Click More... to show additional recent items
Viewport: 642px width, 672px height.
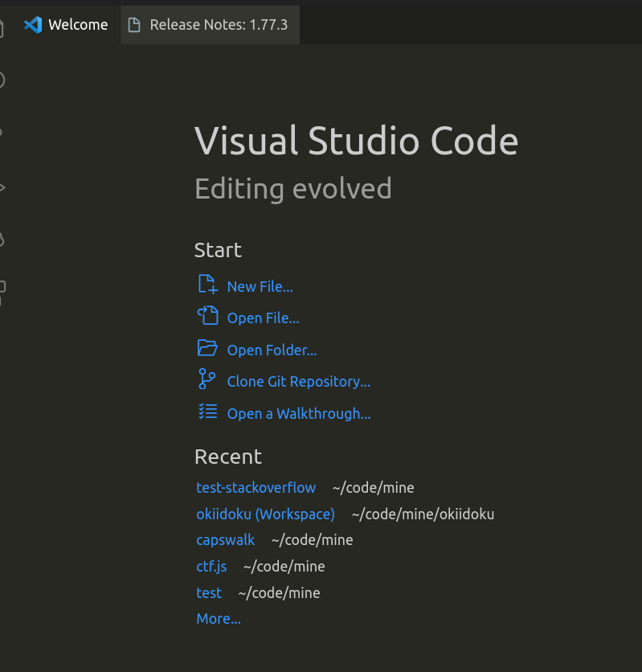tap(218, 618)
